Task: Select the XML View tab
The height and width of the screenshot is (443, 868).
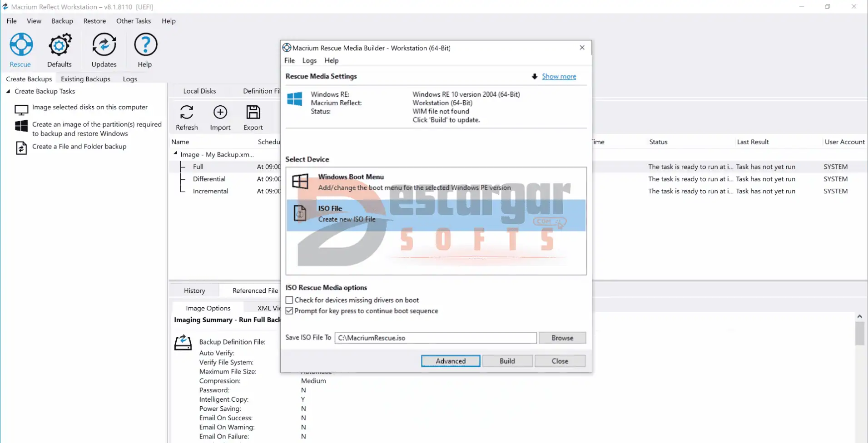Action: click(269, 308)
